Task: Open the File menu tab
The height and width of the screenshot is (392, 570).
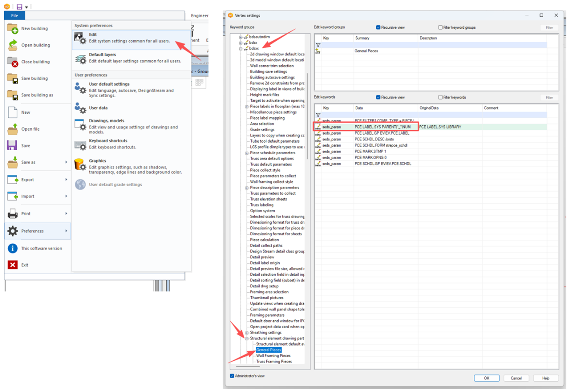Action: (x=14, y=16)
